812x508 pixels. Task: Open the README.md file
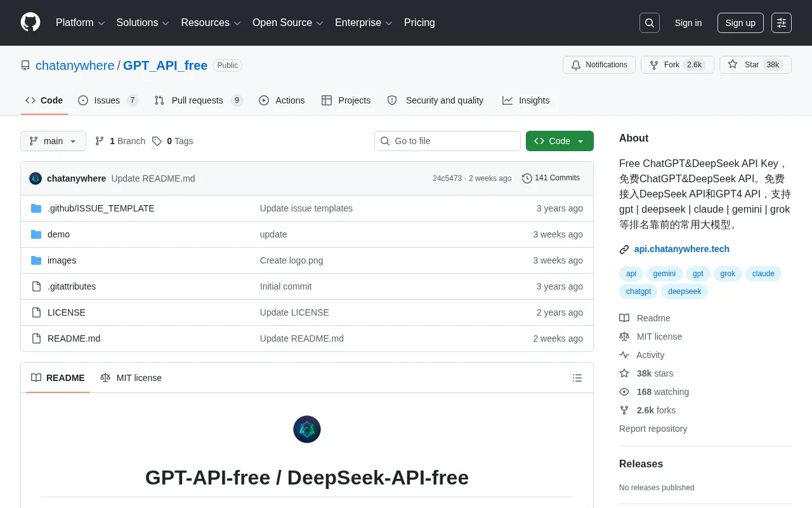(74, 338)
